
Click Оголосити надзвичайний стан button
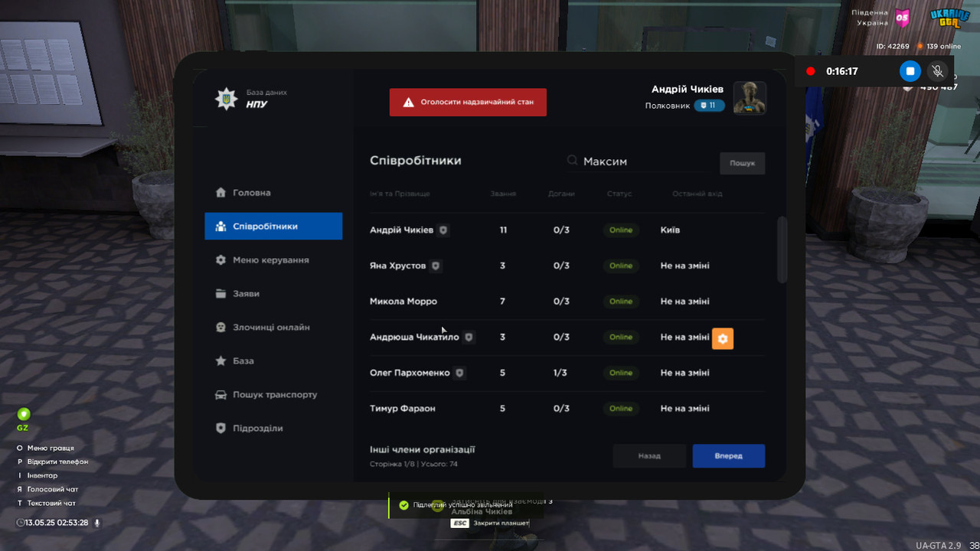point(468,102)
